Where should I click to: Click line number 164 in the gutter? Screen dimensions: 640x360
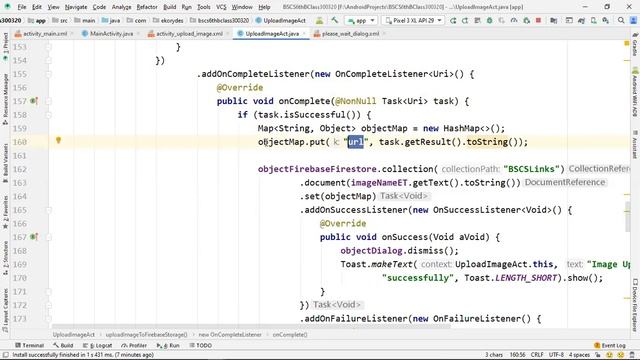[20, 196]
